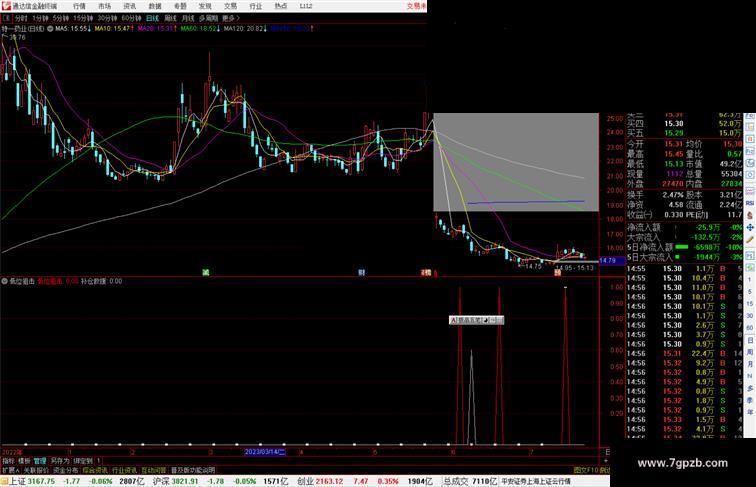Open the 互动问答 tab
Screen dimensions: 756x487
[x=154, y=470]
